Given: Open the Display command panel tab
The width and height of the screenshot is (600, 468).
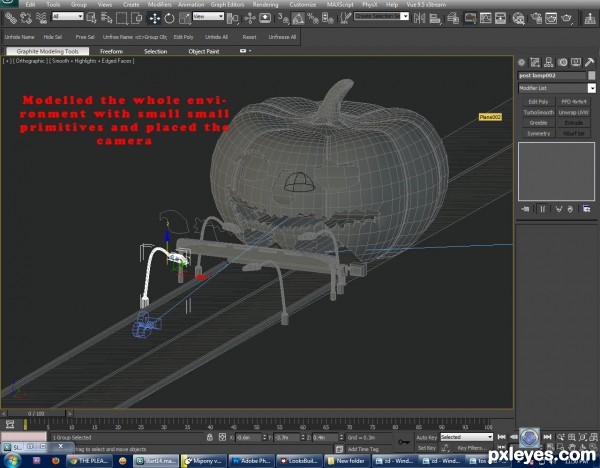Looking at the screenshot, I should pos(576,62).
